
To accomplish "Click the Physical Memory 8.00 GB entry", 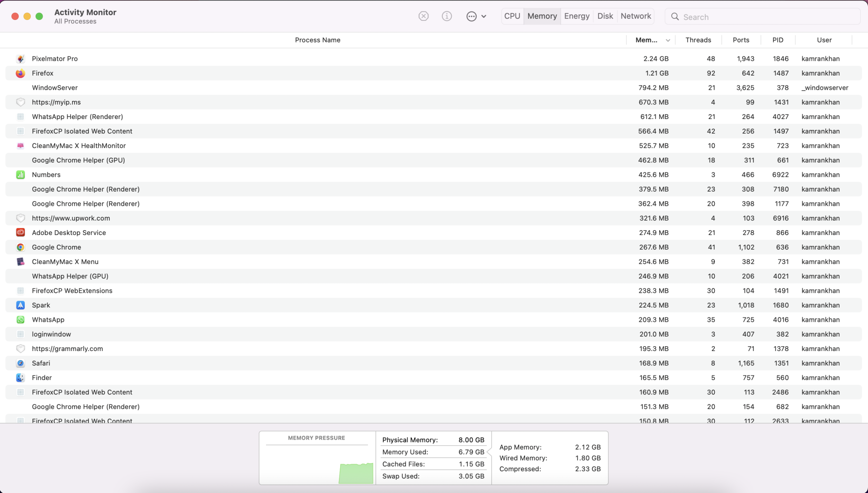I will [x=433, y=440].
